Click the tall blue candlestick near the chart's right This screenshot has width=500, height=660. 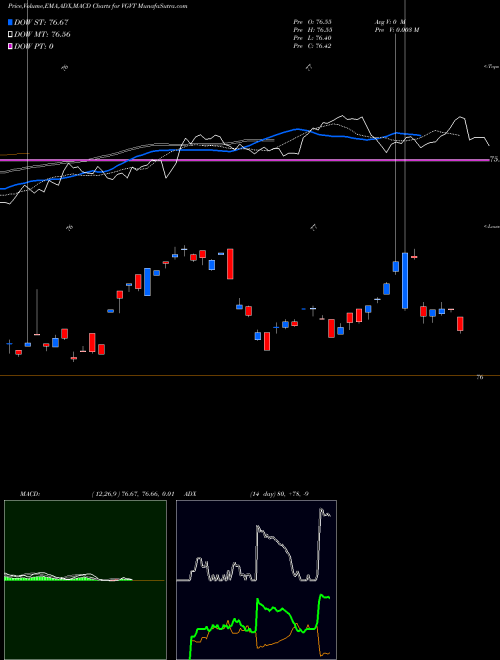click(405, 281)
